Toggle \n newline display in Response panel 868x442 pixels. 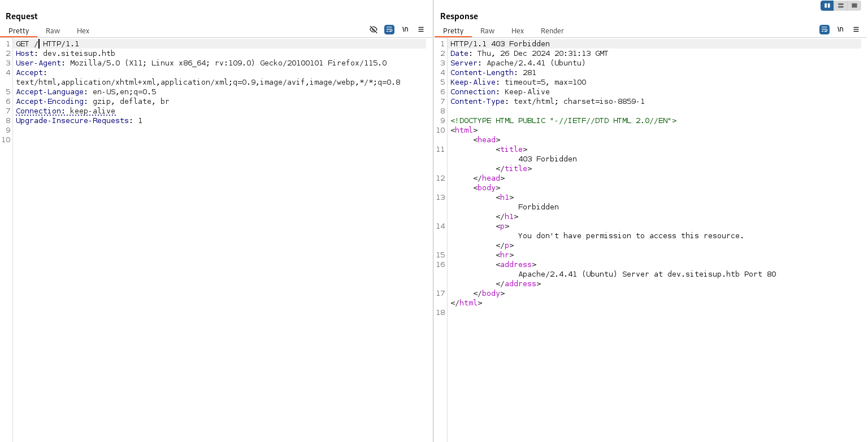coord(840,29)
